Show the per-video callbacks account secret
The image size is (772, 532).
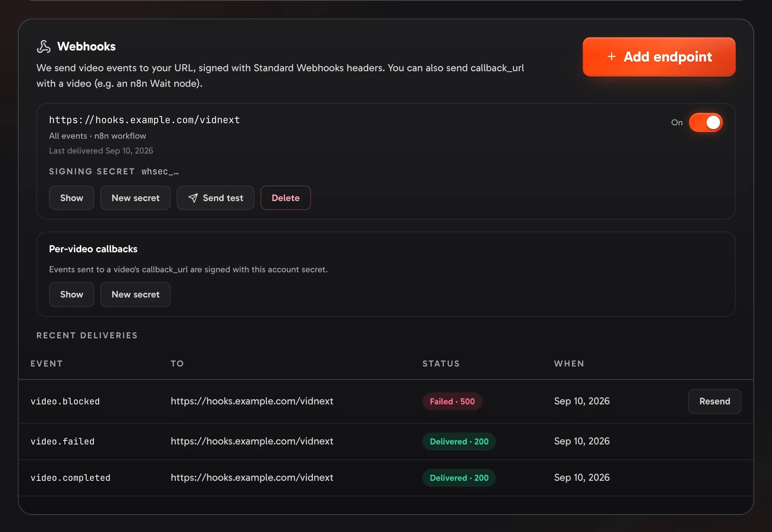[72, 294]
